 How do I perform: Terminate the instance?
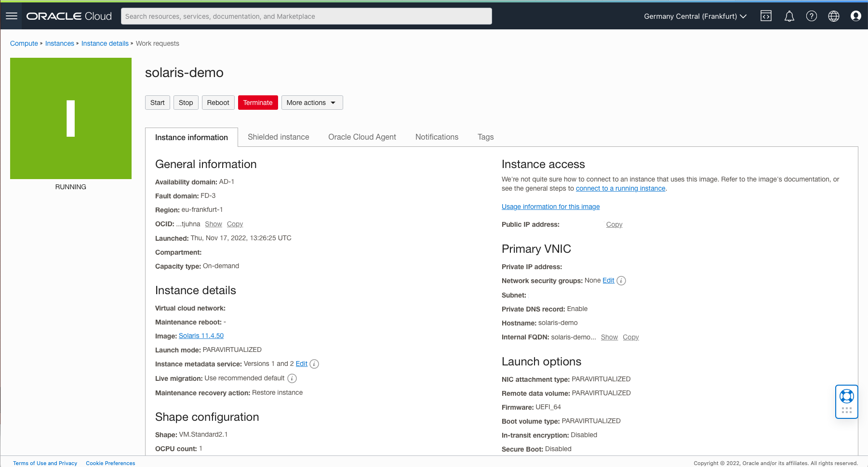tap(258, 103)
